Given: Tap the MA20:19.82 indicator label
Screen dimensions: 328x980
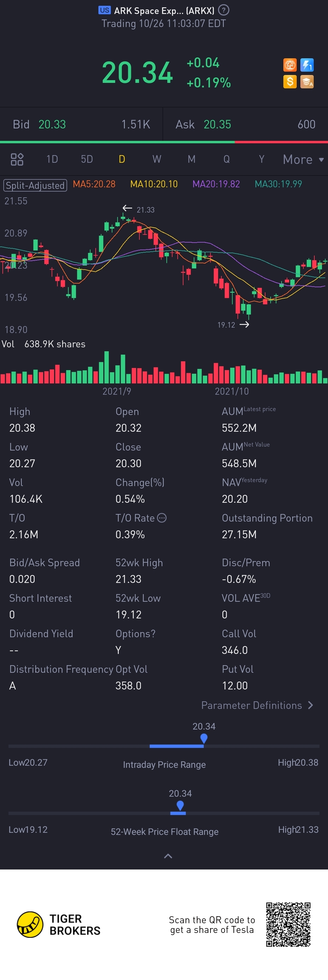Looking at the screenshot, I should tap(216, 184).
